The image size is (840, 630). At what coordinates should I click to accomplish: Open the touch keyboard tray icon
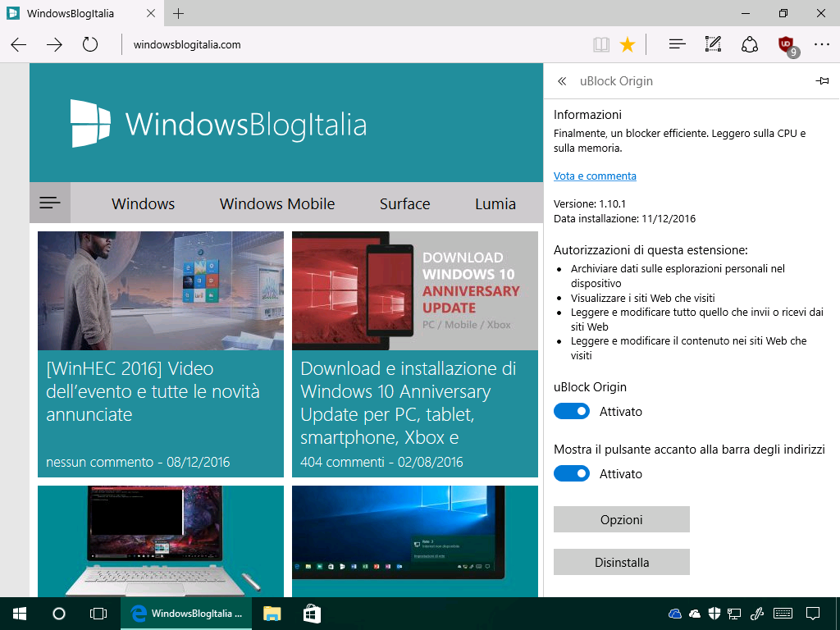[783, 614]
